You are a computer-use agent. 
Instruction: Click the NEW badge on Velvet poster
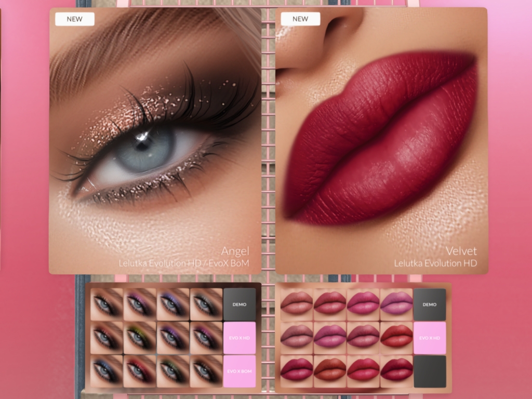point(300,19)
